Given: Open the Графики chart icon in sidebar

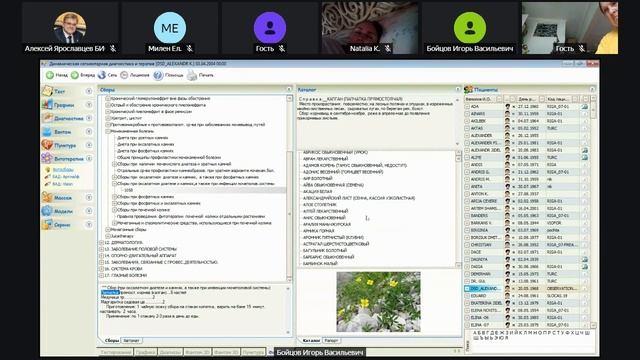Looking at the screenshot, I should tap(47, 104).
